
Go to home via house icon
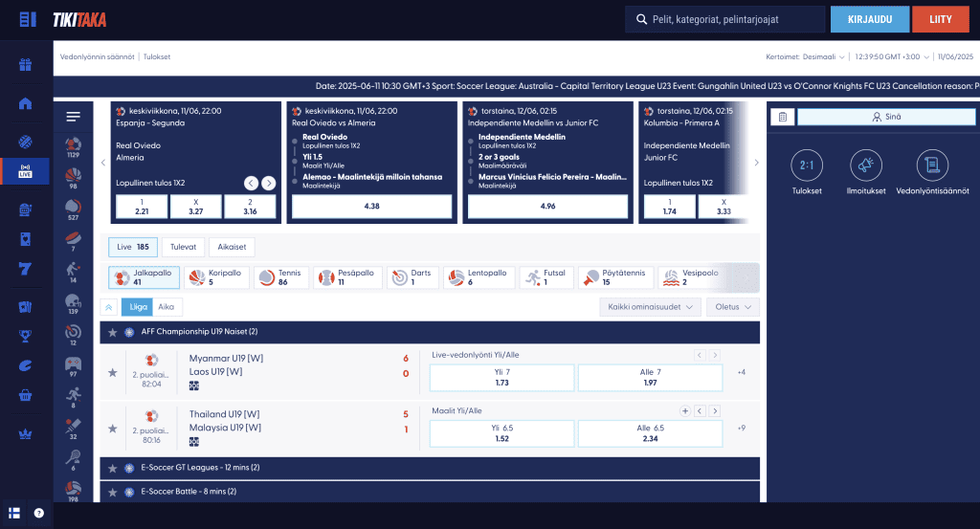[25, 103]
